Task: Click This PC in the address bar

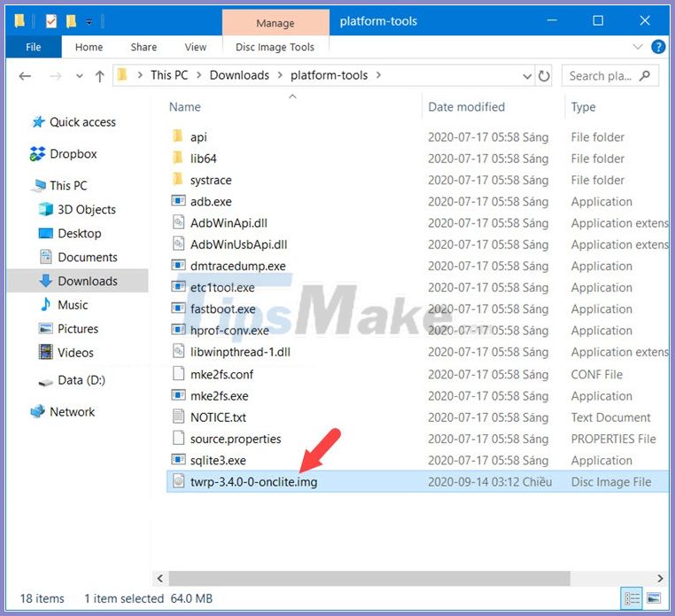Action: tap(169, 75)
